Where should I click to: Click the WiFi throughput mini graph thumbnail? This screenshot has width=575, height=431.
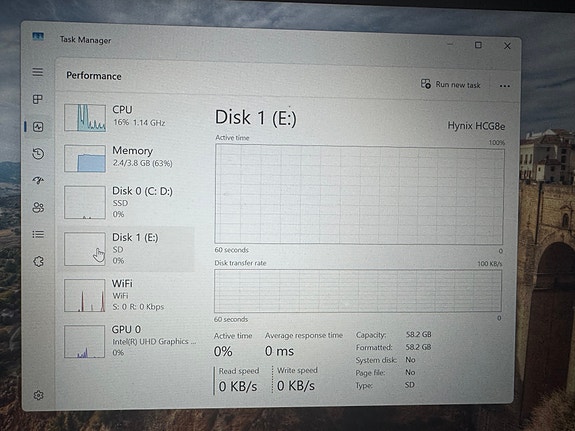tap(84, 295)
